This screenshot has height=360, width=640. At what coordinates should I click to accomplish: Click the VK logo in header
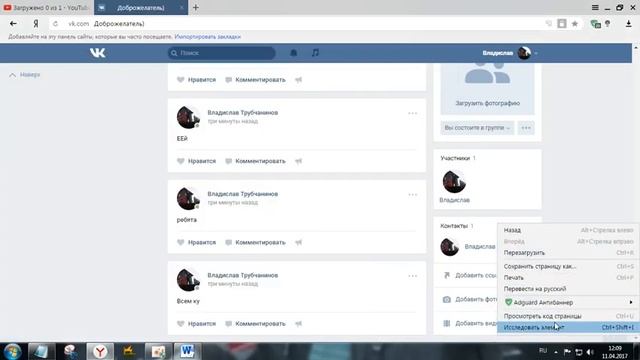coord(98,53)
